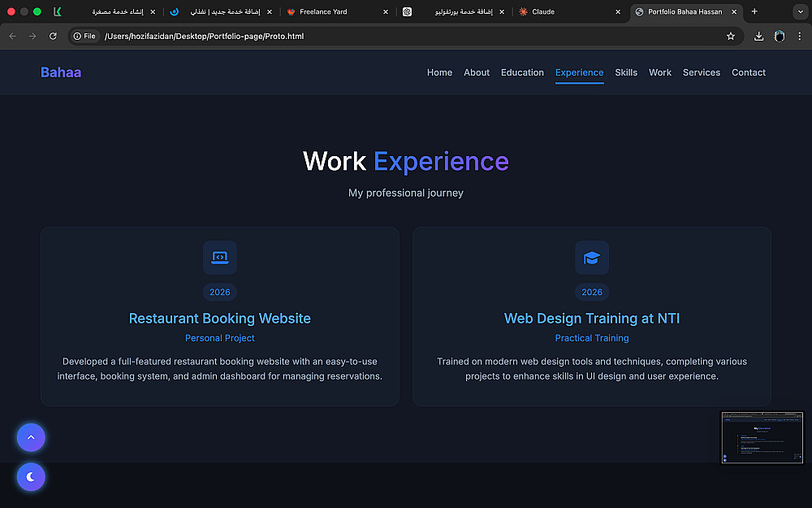Go to the Education section link

pyautogui.click(x=522, y=72)
